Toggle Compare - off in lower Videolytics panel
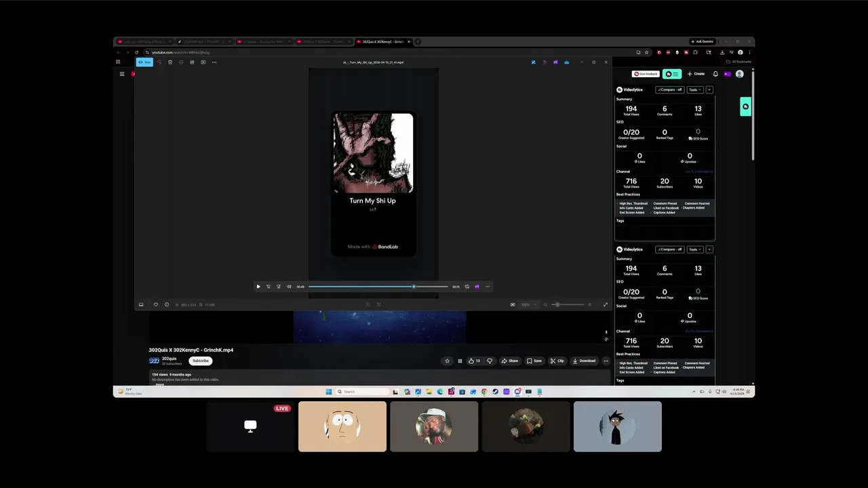 [669, 249]
